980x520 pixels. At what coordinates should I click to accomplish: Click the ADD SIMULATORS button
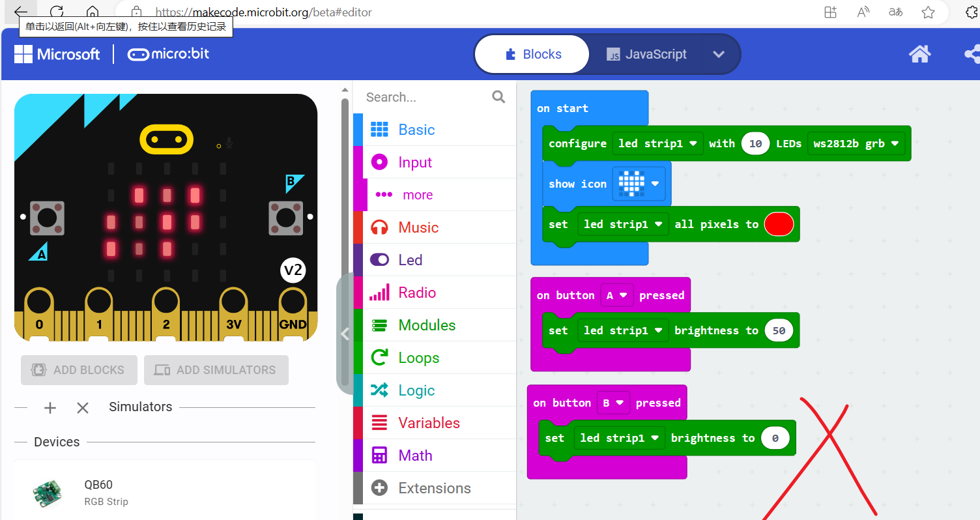(216, 369)
